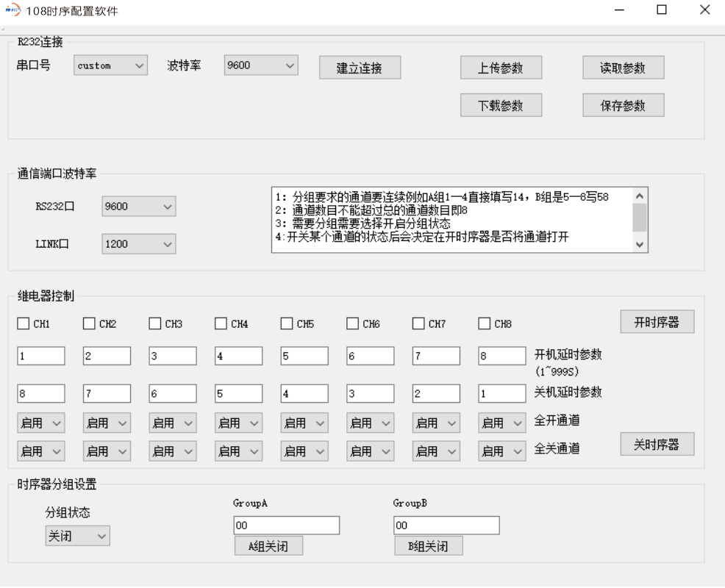Click the B组关闭 Group B button

click(429, 545)
